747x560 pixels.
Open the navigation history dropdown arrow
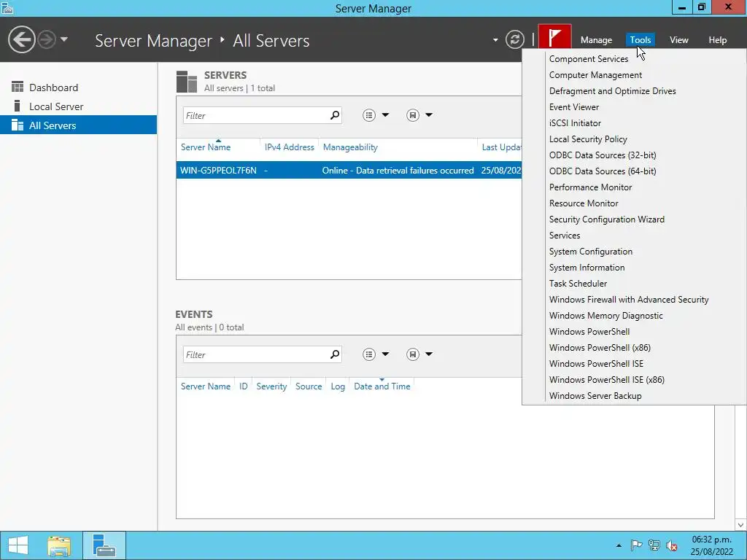(x=64, y=39)
